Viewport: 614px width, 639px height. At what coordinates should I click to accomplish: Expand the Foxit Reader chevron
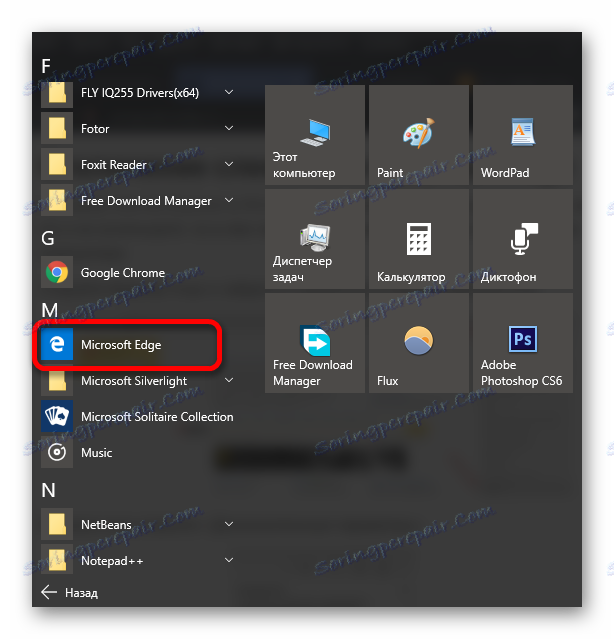click(229, 164)
